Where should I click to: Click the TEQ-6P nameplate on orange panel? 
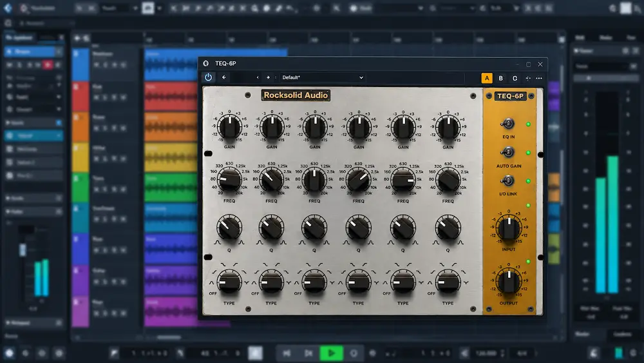pyautogui.click(x=510, y=96)
